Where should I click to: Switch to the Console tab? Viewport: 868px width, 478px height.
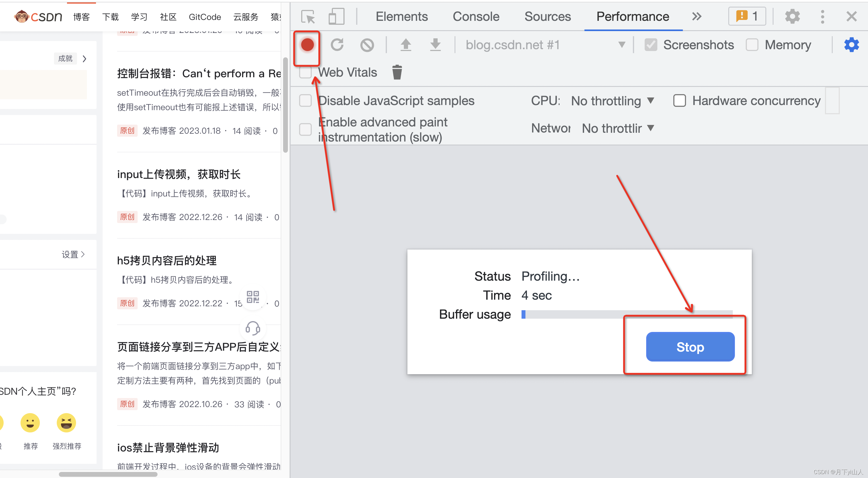(477, 17)
